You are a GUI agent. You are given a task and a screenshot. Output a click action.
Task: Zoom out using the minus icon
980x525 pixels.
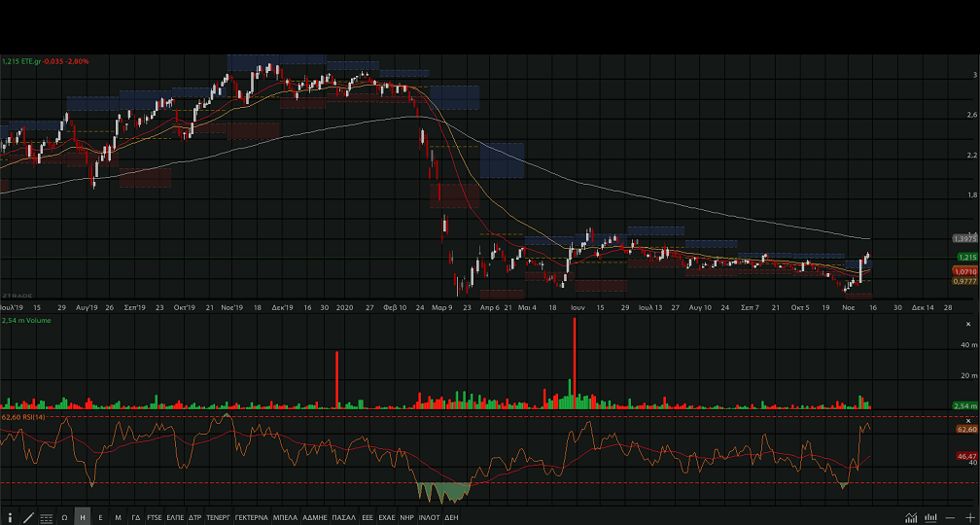(950, 517)
